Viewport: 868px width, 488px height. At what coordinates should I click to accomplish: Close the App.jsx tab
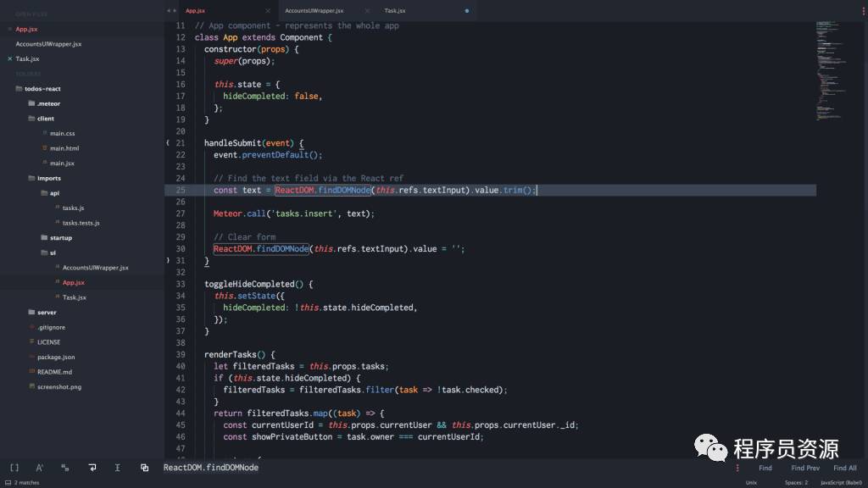coord(268,10)
